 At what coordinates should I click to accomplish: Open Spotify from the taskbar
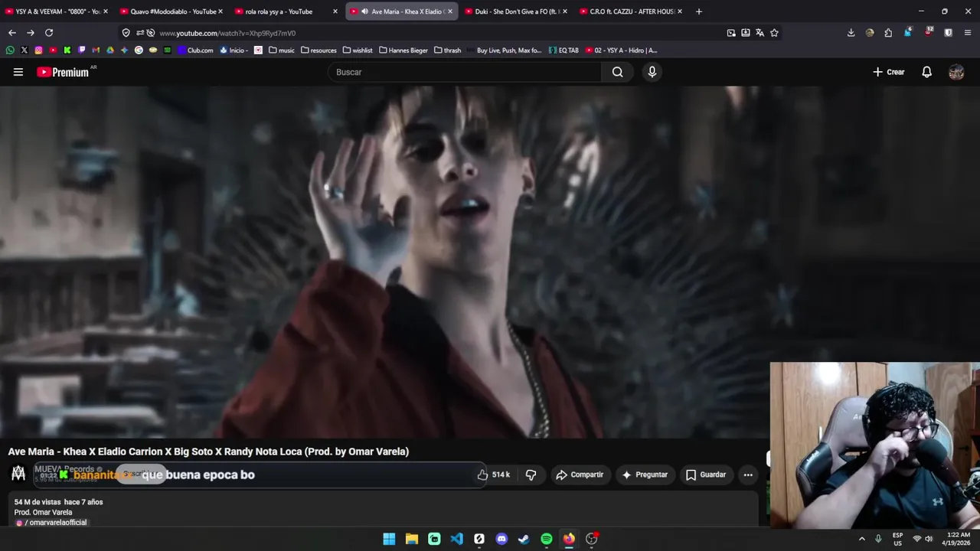point(547,539)
